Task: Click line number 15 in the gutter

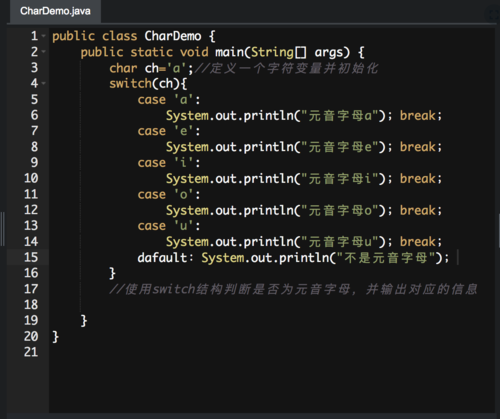Action: (x=31, y=257)
